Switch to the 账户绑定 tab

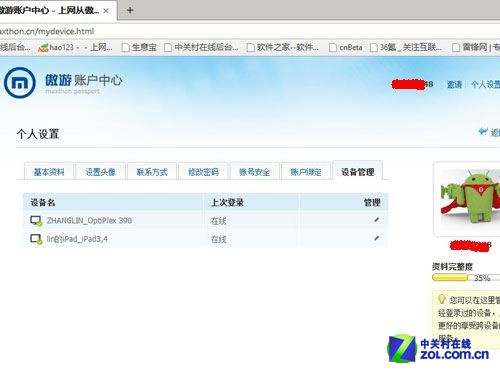coord(306,172)
